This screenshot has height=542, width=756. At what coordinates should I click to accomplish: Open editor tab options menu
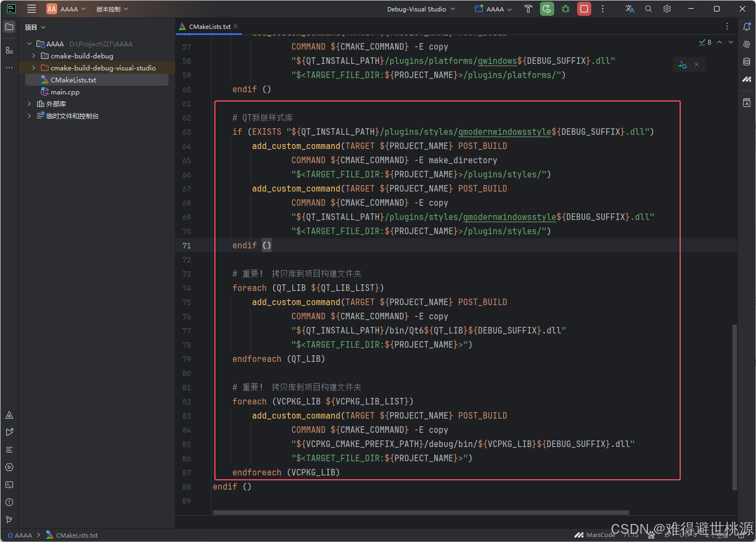point(727,26)
